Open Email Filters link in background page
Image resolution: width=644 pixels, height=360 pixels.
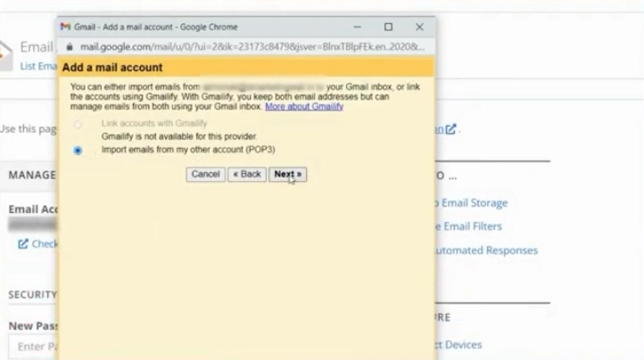point(468,226)
